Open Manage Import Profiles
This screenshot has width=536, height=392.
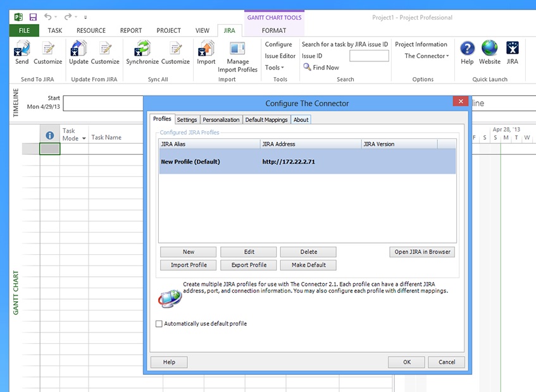[237, 57]
